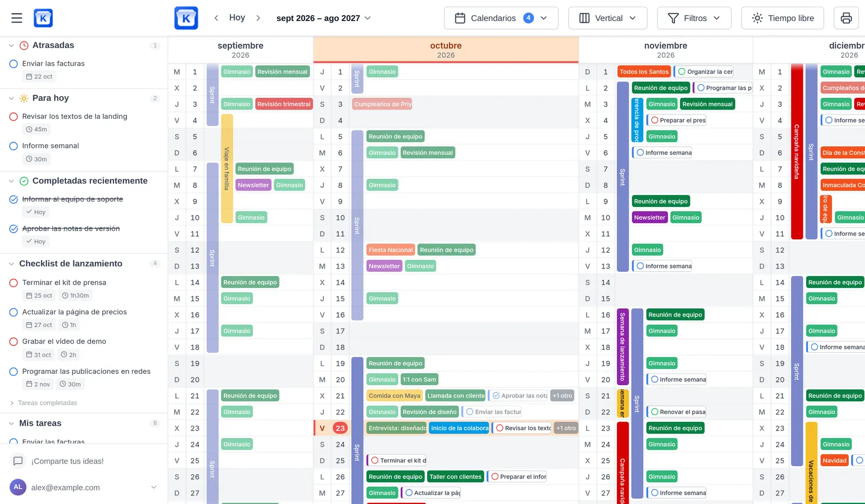This screenshot has width=865, height=504.
Task: Open Revisión trimestral event in septiembre
Action: 284,104
